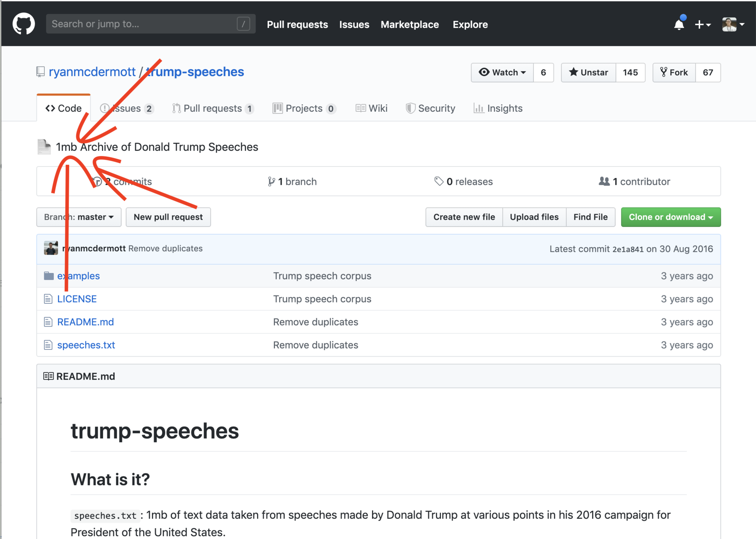The height and width of the screenshot is (539, 756).
Task: Click the New pull request button
Action: [168, 217]
